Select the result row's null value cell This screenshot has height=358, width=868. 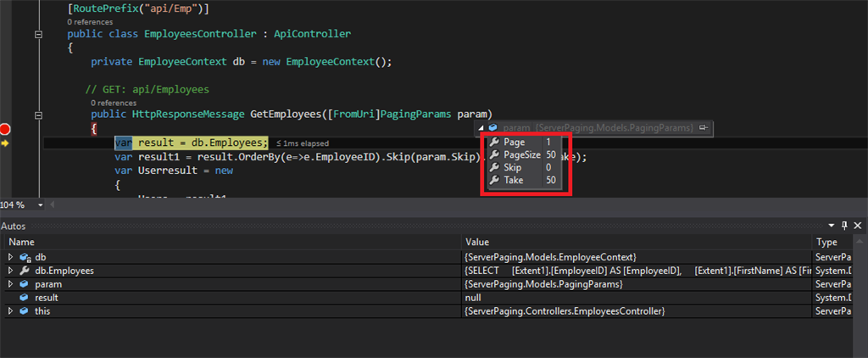tap(636, 298)
